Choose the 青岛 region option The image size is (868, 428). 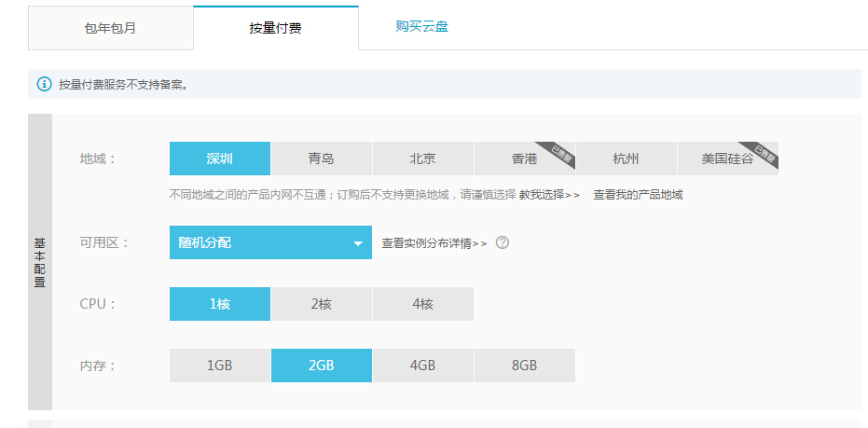[x=321, y=159]
